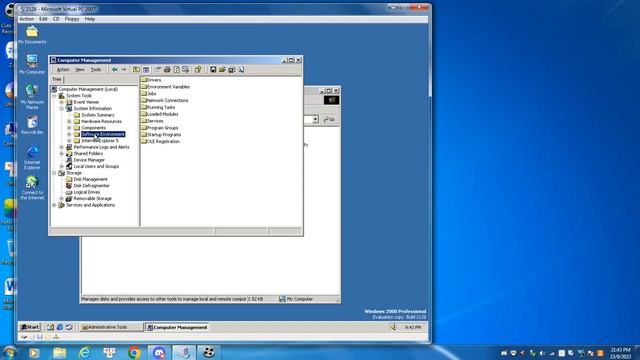Click the Find toolbar icon at far right

pyautogui.click(x=241, y=70)
